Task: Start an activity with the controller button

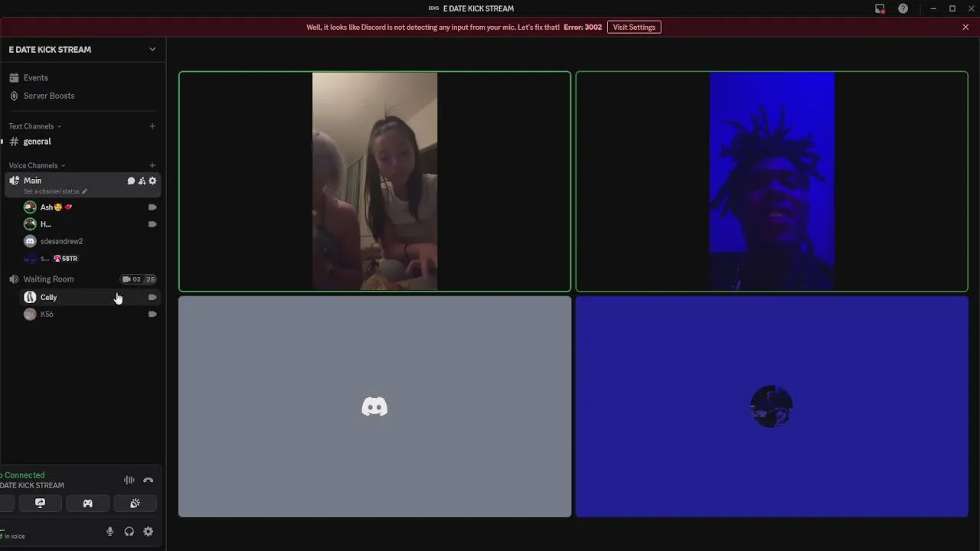Action: [87, 503]
